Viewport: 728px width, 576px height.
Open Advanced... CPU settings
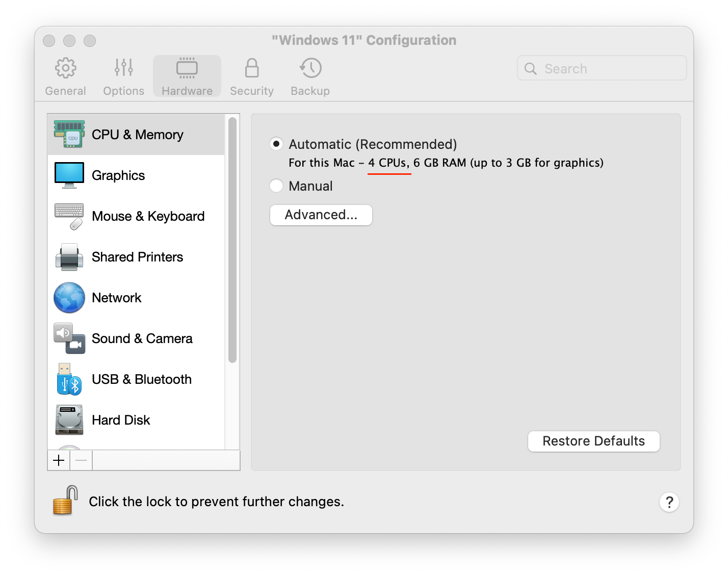pyautogui.click(x=321, y=215)
